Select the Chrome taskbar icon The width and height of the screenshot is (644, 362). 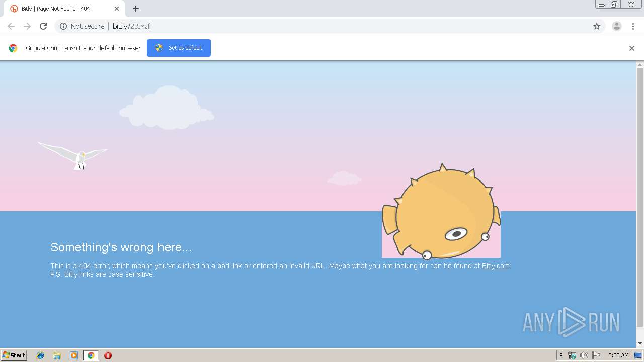coord(91,355)
